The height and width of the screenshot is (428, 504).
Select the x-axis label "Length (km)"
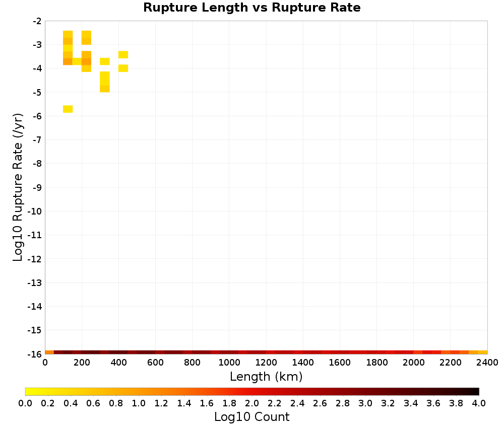tap(266, 376)
